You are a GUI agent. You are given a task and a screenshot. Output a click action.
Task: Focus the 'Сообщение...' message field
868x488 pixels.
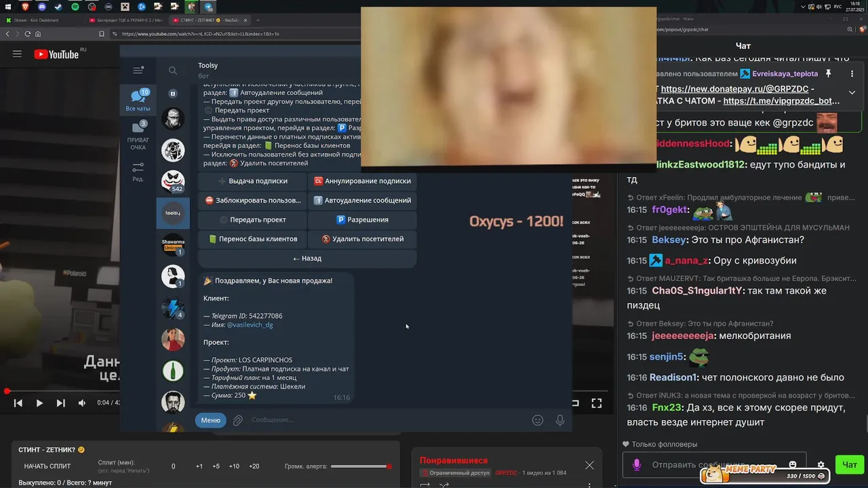click(387, 420)
